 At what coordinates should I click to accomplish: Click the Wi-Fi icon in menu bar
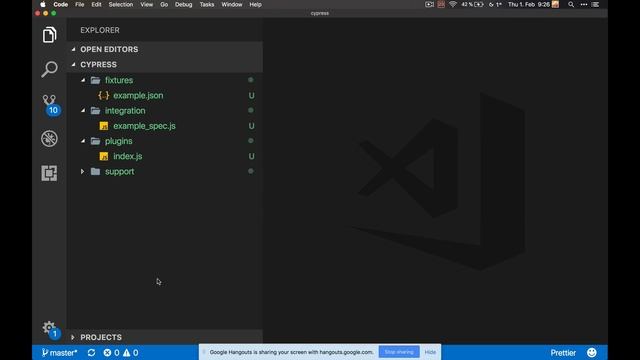click(453, 4)
